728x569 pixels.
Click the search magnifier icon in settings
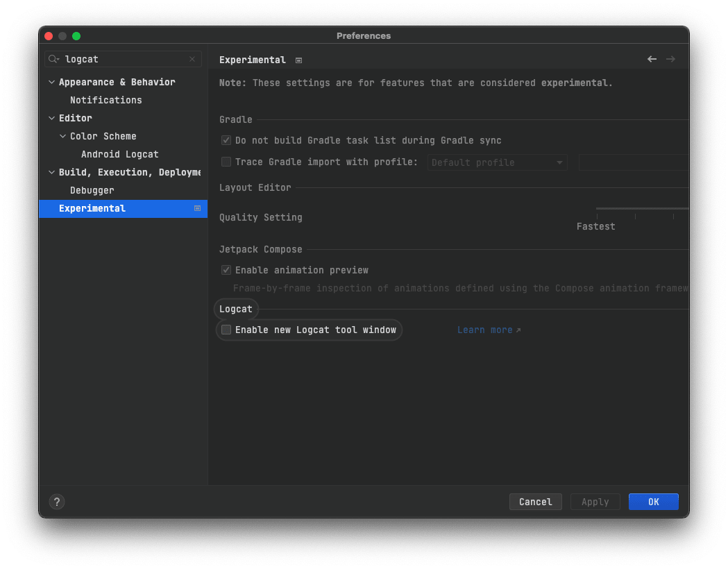pos(53,59)
